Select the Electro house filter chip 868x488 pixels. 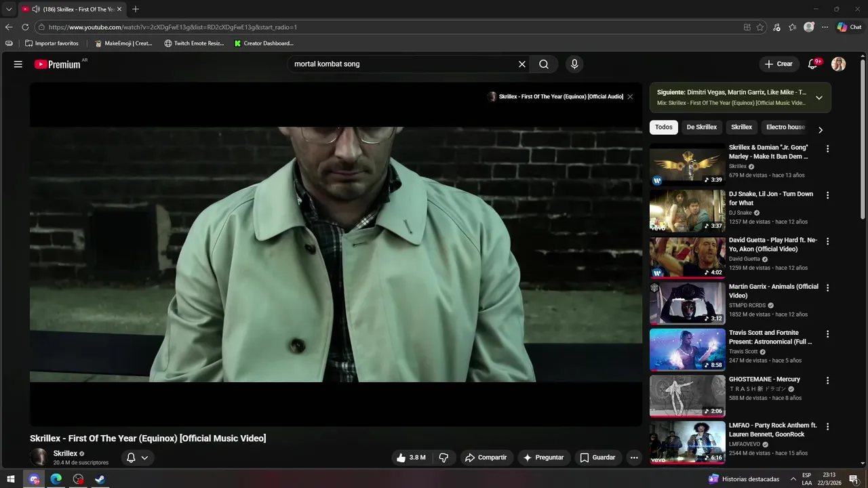click(786, 127)
